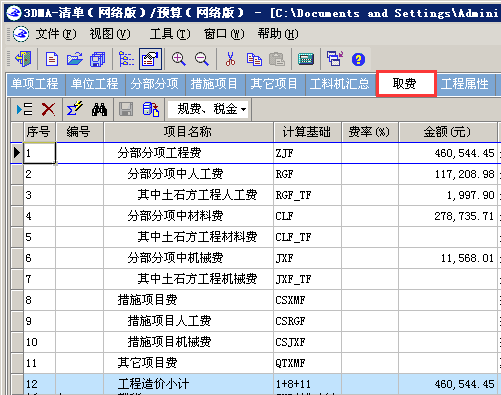Zoom in with the magnifier plus icon
The height and width of the screenshot is (395, 501).
(x=179, y=59)
